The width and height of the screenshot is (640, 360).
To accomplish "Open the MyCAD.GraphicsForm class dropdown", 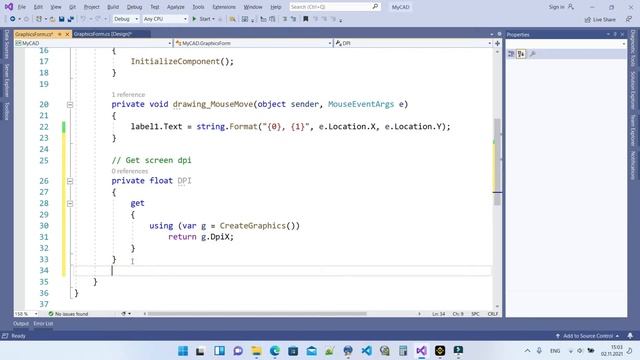I will 253,43.
